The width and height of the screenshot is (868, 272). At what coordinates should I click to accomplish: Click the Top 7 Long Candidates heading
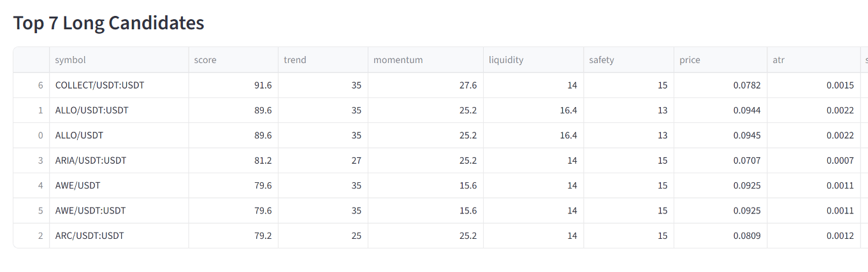(109, 23)
